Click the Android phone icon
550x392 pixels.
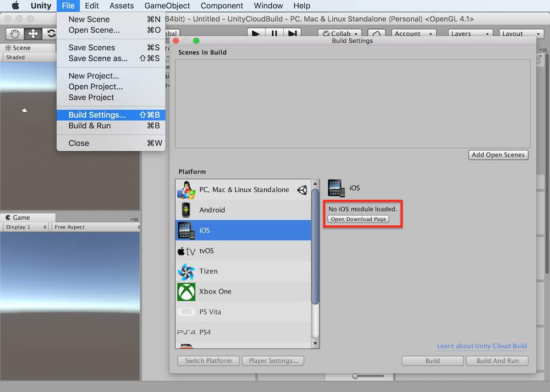(x=186, y=210)
